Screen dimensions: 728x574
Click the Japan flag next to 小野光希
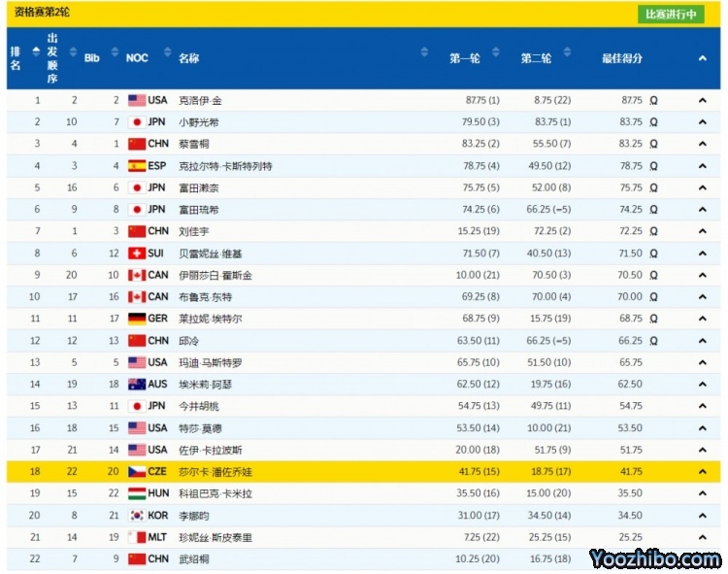coord(136,122)
